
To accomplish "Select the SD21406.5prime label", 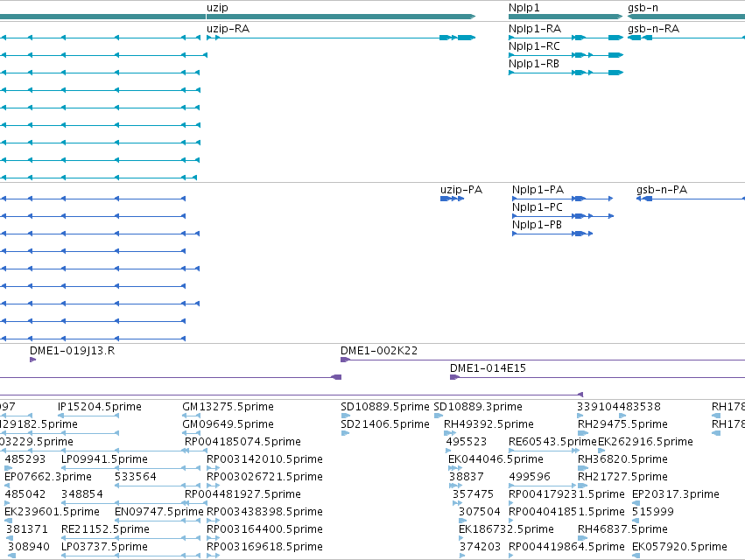I will tap(385, 424).
